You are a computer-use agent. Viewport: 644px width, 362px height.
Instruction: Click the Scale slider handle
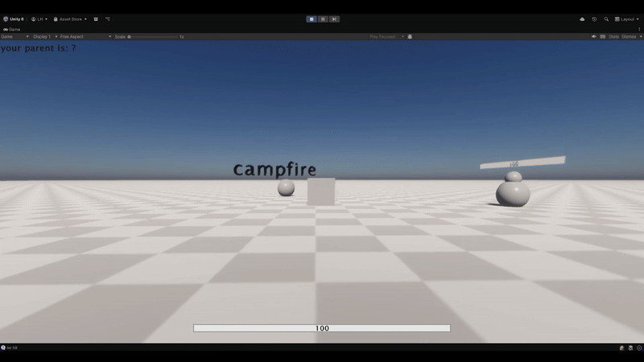(130, 36)
